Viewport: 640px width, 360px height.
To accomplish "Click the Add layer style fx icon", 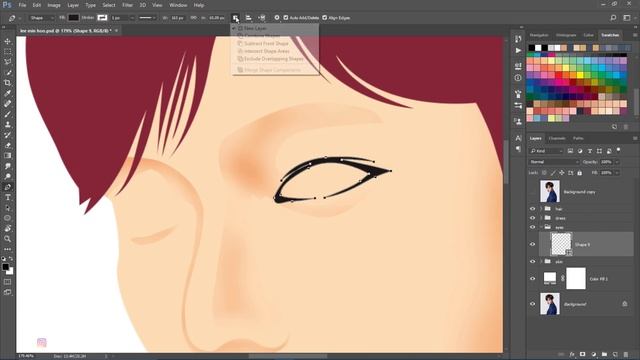I will pos(572,354).
